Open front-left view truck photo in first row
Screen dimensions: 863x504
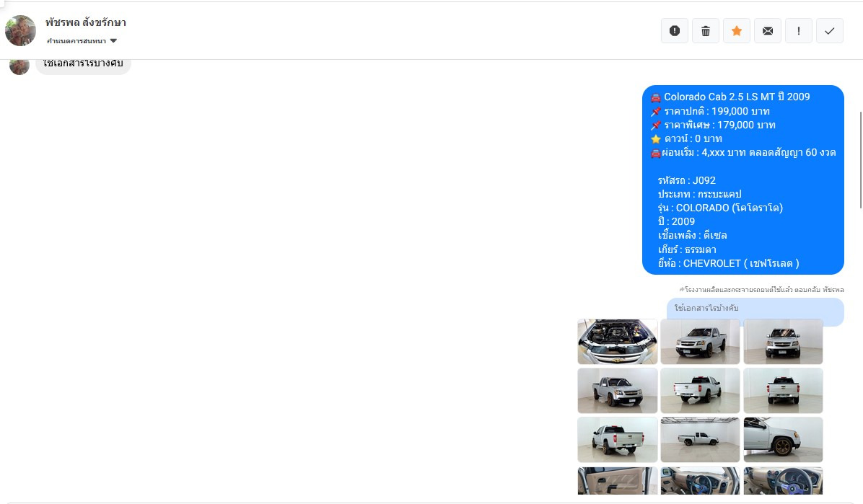click(x=700, y=341)
